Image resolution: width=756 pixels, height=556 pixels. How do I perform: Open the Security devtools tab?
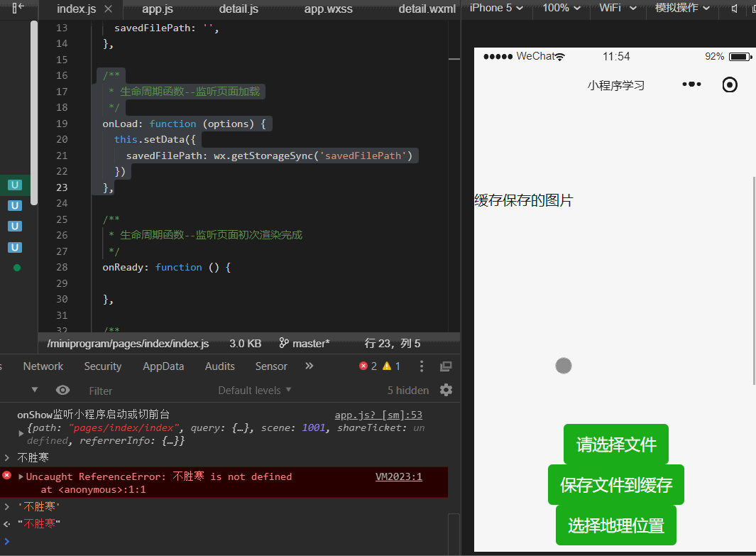103,366
